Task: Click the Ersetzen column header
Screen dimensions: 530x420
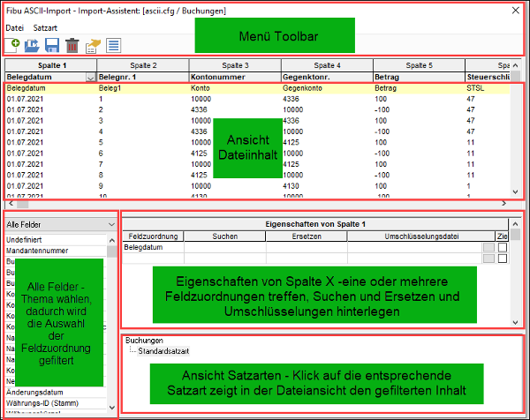Action: click(x=307, y=236)
